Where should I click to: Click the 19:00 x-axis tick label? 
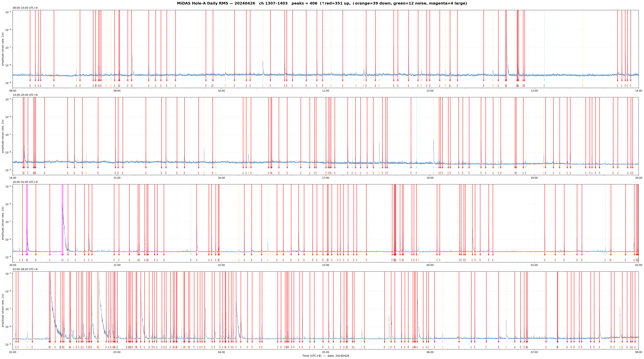534,178
